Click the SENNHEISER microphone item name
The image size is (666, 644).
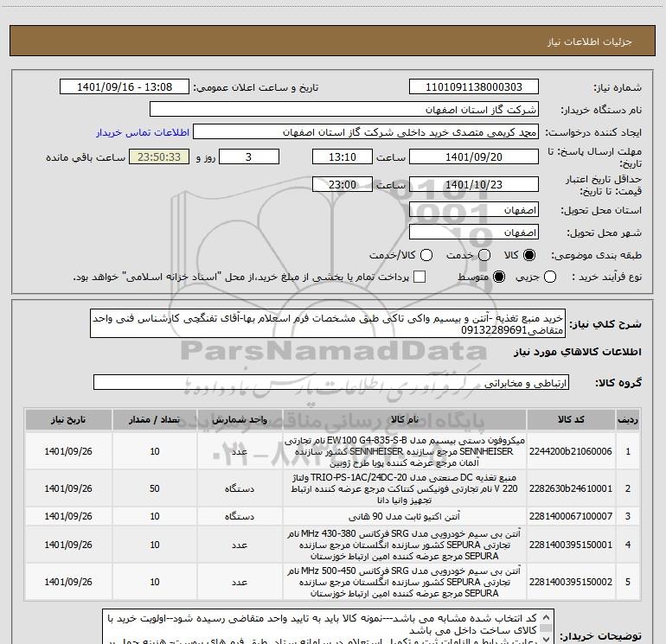pos(405,451)
